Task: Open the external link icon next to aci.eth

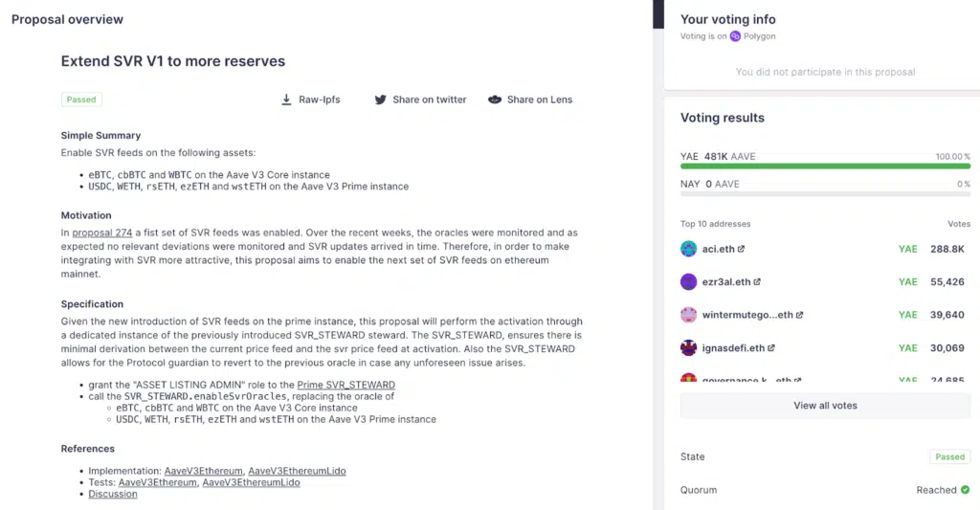Action: tap(742, 249)
